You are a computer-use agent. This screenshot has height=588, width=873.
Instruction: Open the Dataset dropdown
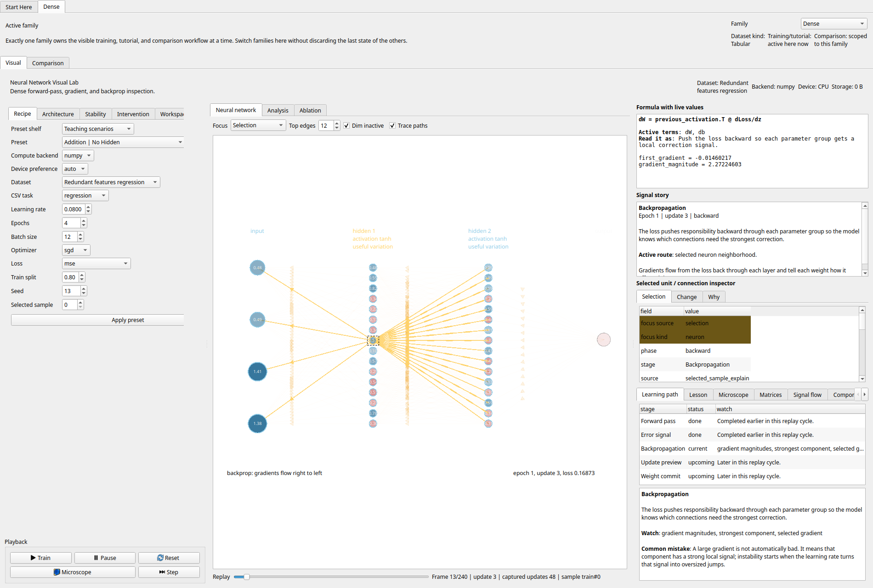(111, 182)
